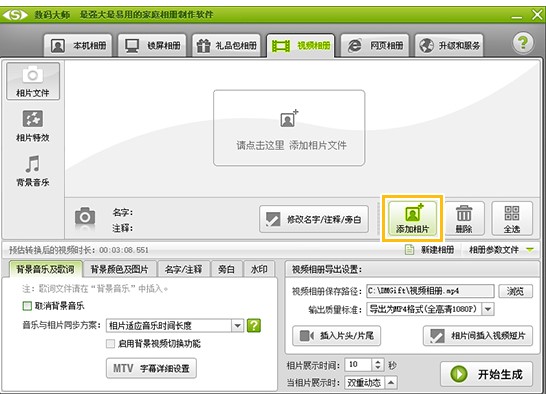Viewport: 546px width, 394px height.
Task: Click the 相片展示时间 spinner arrows
Action: pyautogui.click(x=378, y=365)
